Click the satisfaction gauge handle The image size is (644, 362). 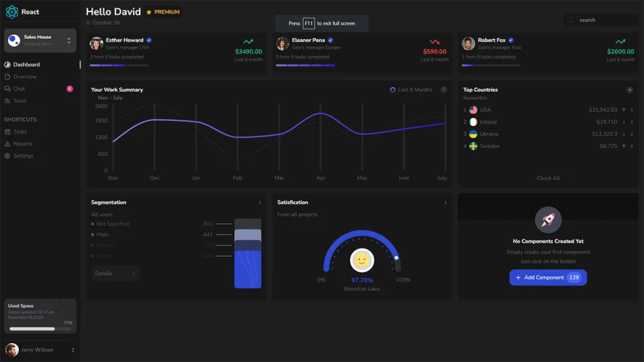pyautogui.click(x=396, y=257)
